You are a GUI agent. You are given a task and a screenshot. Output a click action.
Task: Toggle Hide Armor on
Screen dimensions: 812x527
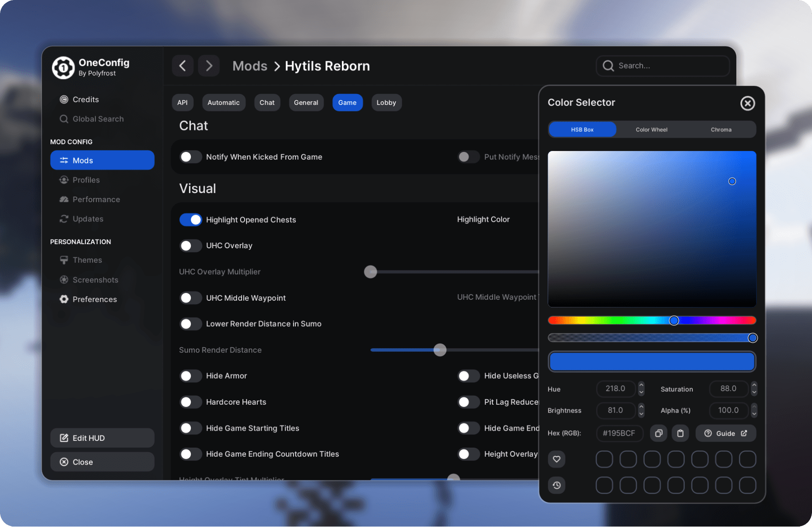[x=191, y=376]
